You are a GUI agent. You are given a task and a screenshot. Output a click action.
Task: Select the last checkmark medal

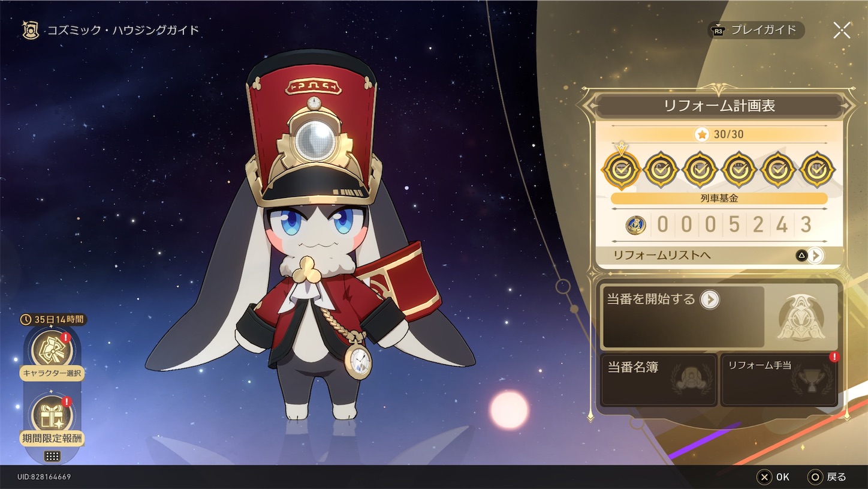(817, 170)
